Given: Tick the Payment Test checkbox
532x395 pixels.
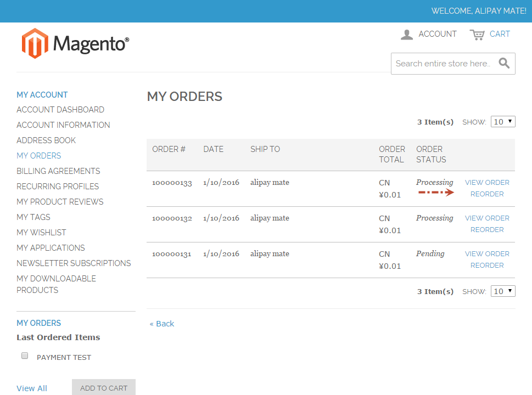Looking at the screenshot, I should pos(25,356).
